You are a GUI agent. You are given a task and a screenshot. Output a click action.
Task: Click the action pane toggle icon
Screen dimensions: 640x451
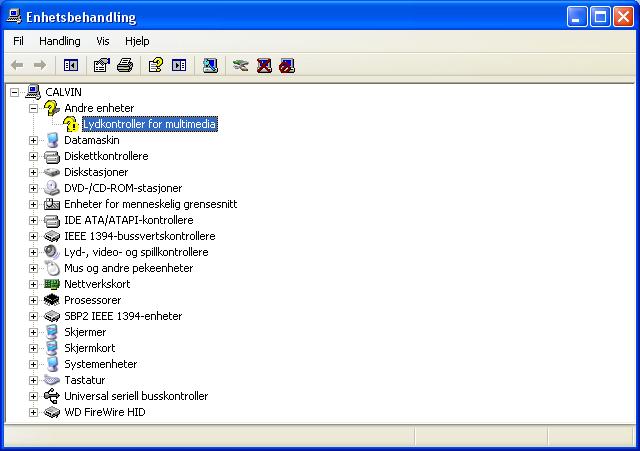179,65
